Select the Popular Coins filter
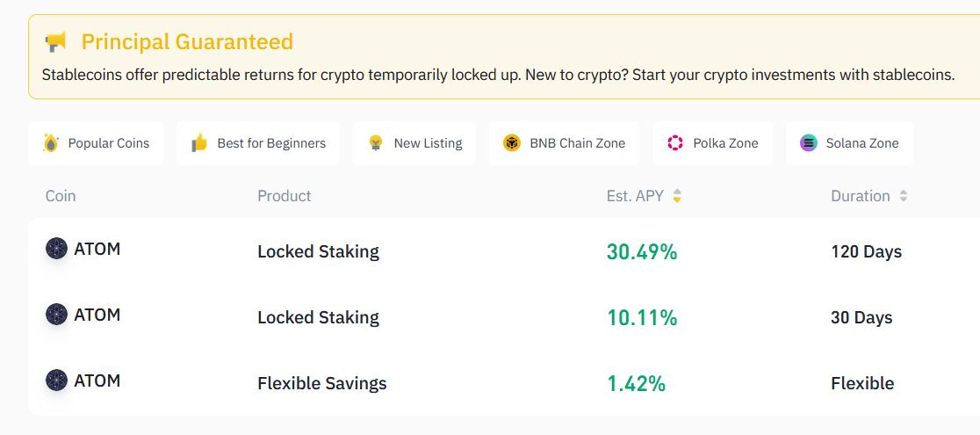 (96, 143)
